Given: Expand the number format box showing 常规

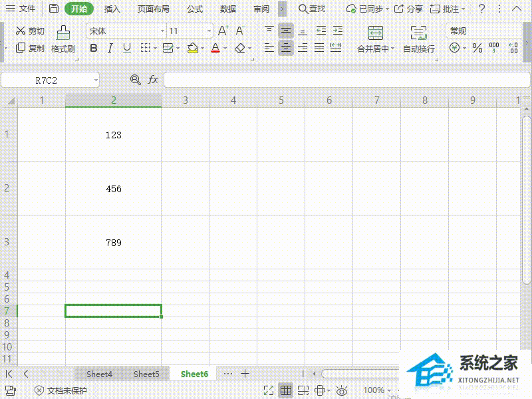Looking at the screenshot, I should click(484, 31).
